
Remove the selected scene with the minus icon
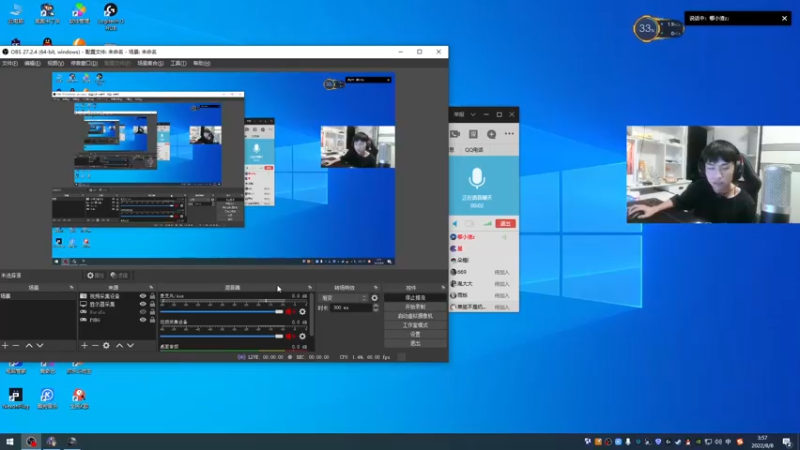click(16, 345)
